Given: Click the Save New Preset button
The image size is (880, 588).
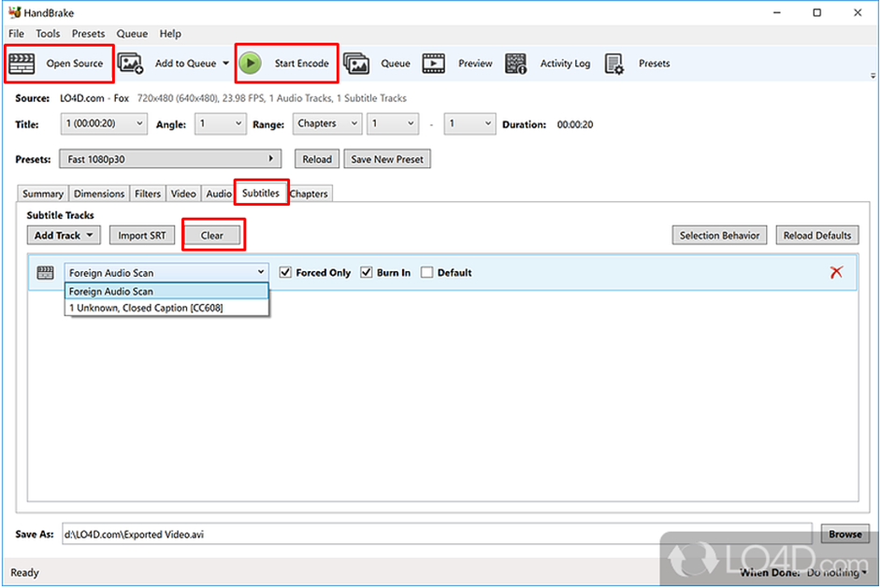Looking at the screenshot, I should tap(387, 159).
